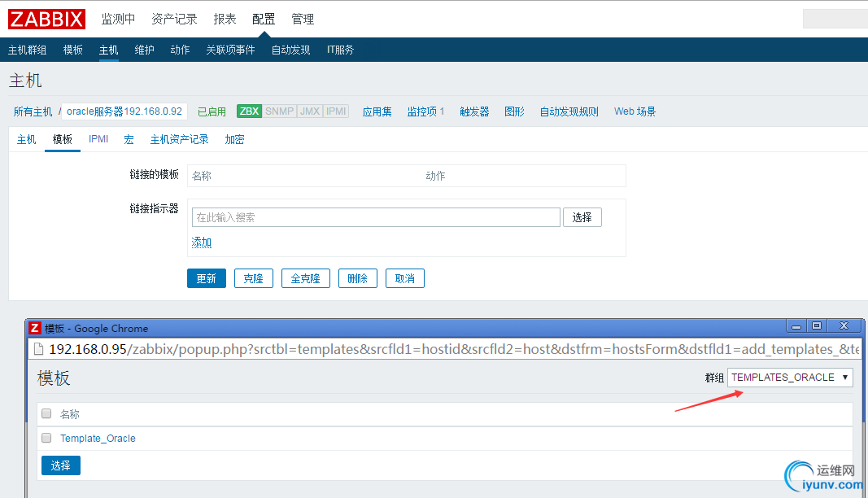Open the 报表 top menu
The image size is (868, 498).
225,19
